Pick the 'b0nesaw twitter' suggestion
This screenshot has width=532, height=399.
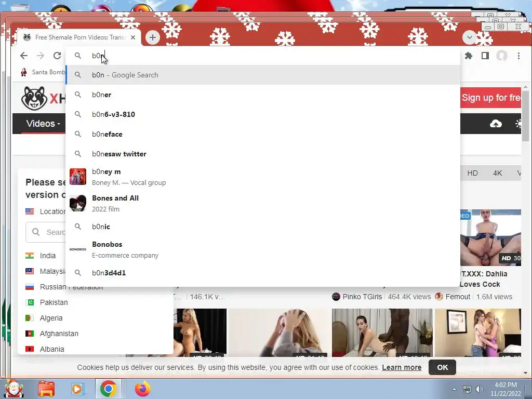[263, 154]
